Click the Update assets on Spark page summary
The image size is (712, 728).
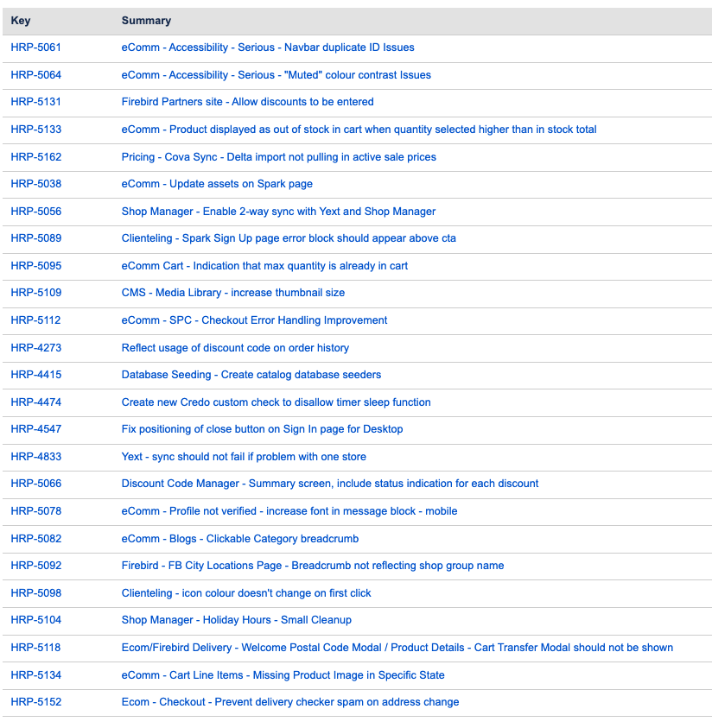point(217,184)
